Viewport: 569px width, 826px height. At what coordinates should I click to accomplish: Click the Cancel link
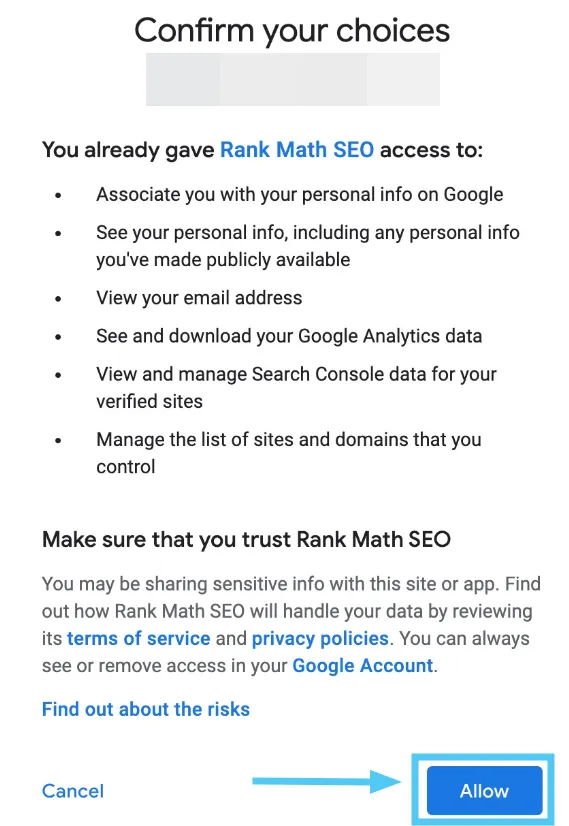click(x=73, y=791)
